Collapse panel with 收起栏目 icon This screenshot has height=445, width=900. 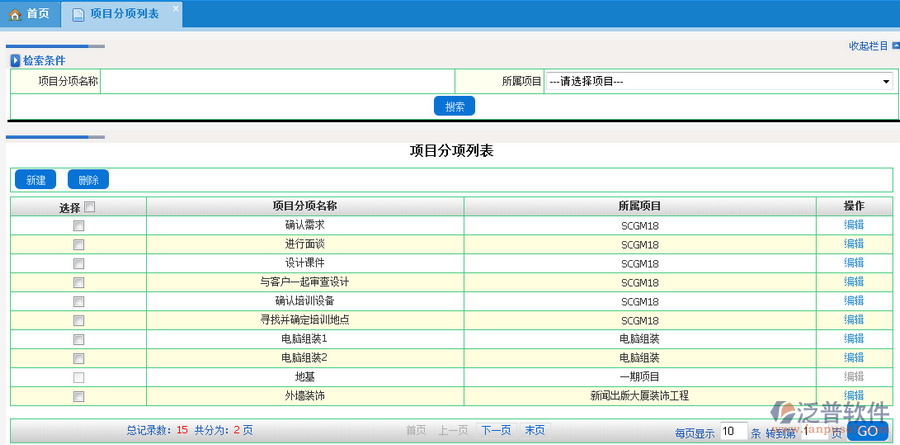pyautogui.click(x=896, y=46)
